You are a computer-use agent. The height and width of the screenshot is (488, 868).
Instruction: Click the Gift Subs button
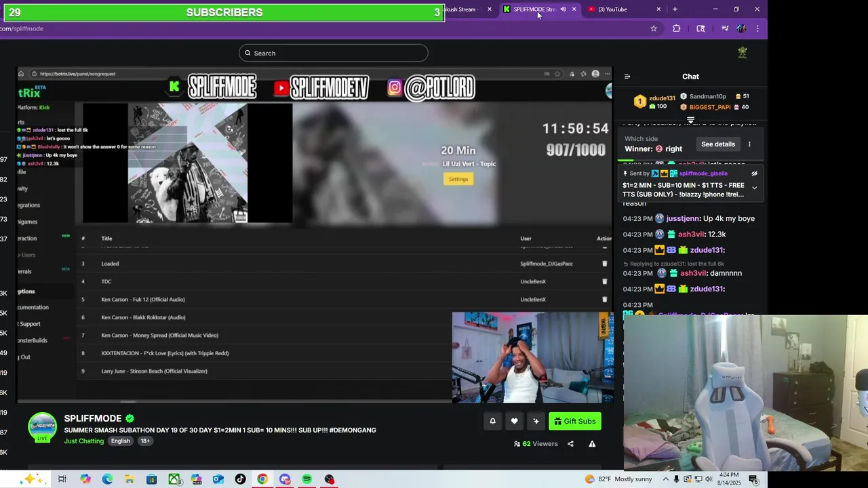pyautogui.click(x=575, y=422)
